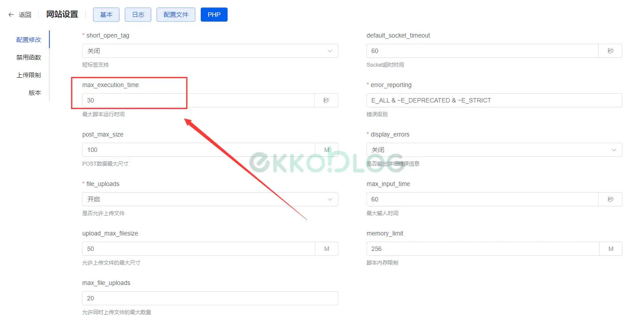The image size is (644, 315).
Task: Click the max_file_uploads label
Action: tap(106, 283)
